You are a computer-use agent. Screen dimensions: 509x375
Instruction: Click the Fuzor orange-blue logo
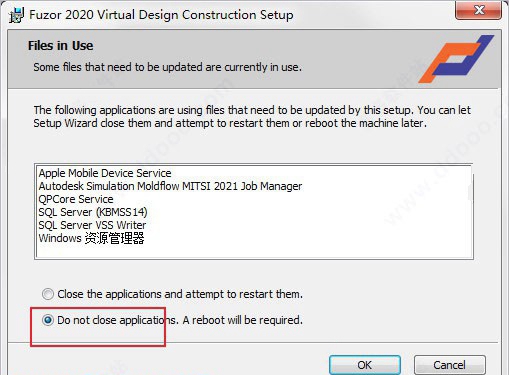(x=456, y=59)
